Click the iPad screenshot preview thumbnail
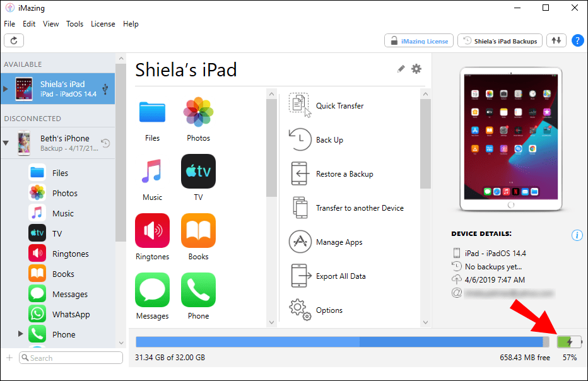 click(x=511, y=138)
